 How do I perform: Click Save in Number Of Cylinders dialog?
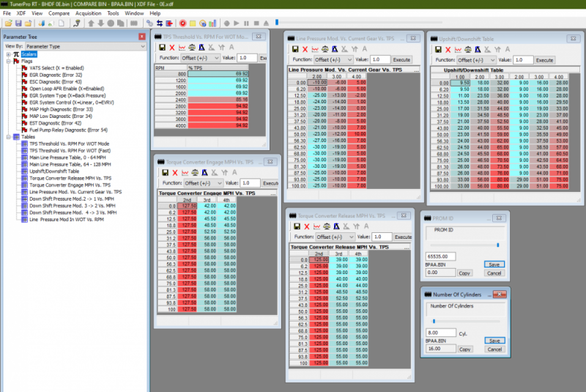click(x=494, y=341)
